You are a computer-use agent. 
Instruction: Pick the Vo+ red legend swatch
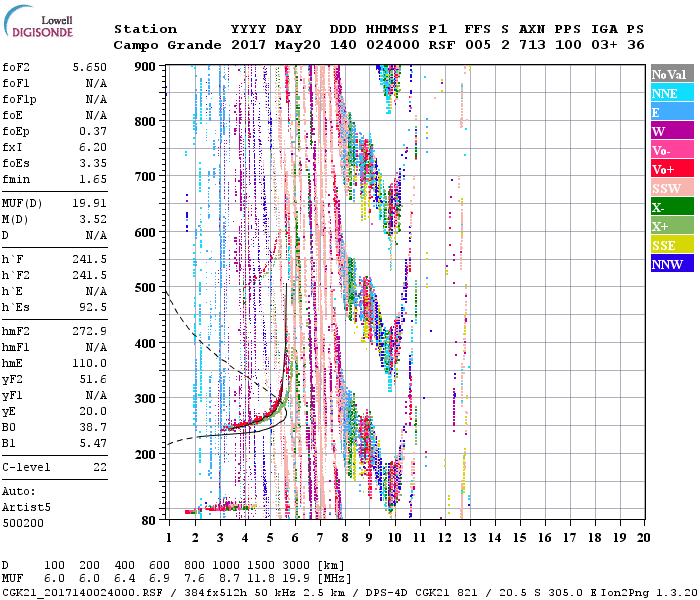point(672,169)
